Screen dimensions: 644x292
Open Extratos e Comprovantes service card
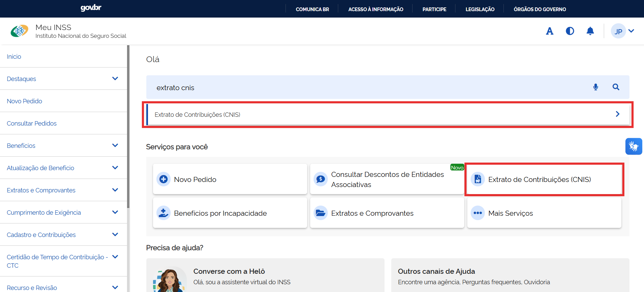pyautogui.click(x=387, y=213)
